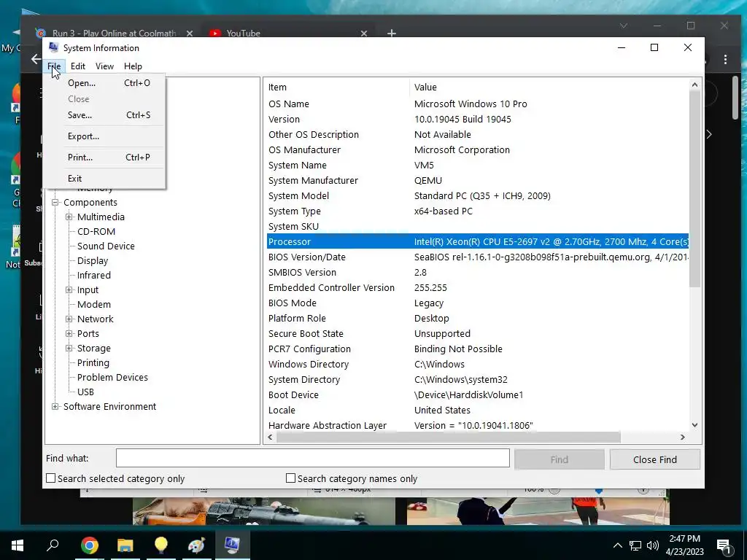
Task: Open Chrome's three-dot menu
Action: click(725, 60)
